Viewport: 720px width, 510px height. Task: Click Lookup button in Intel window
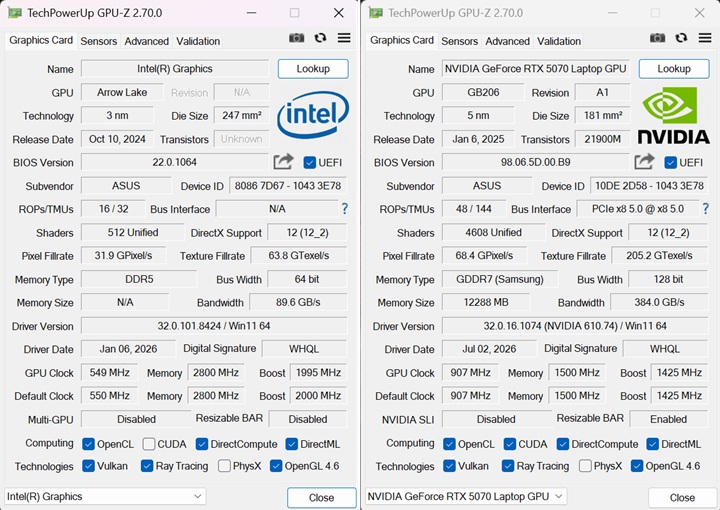(x=313, y=69)
